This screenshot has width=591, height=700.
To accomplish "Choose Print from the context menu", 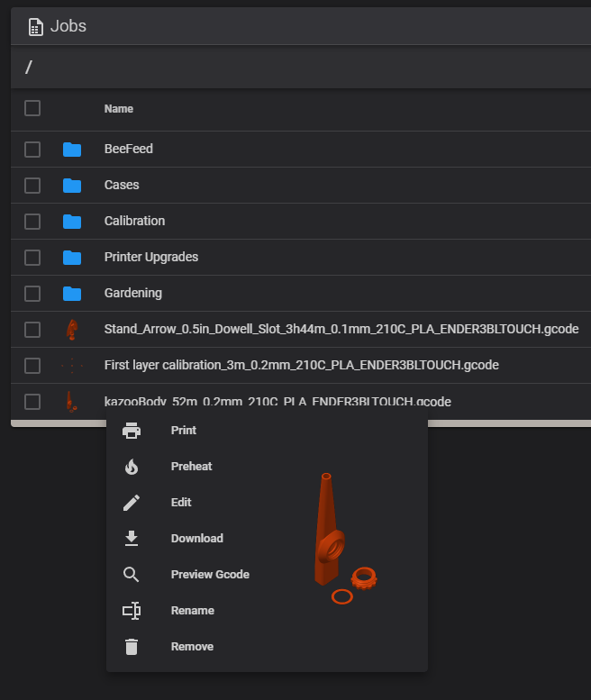I will [184, 431].
